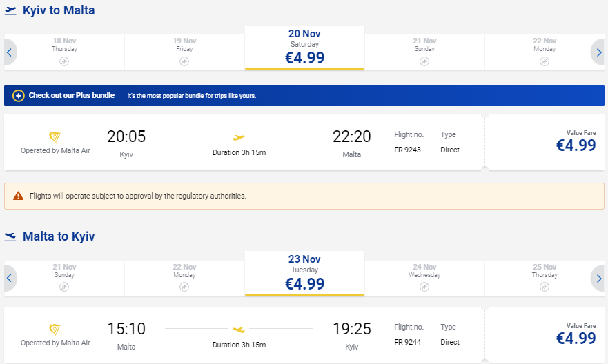
Task: Click the landing plane icon beside Malta to Kyiv
Action: [x=10, y=236]
